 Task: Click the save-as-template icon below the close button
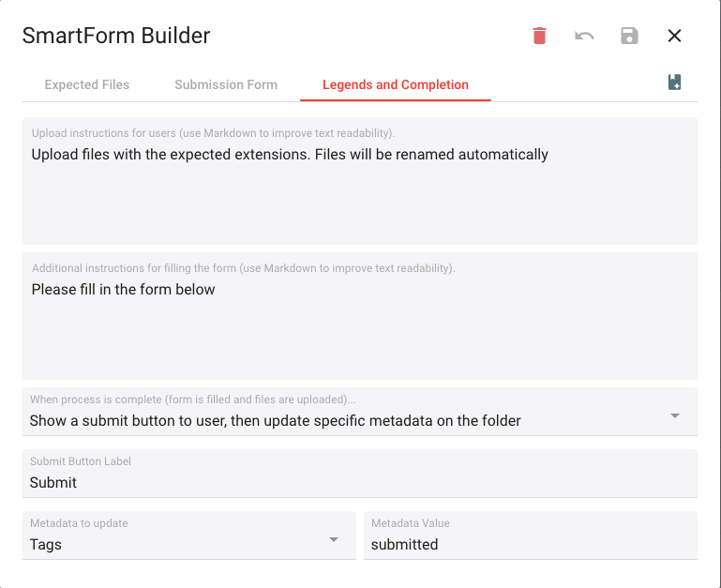(674, 83)
